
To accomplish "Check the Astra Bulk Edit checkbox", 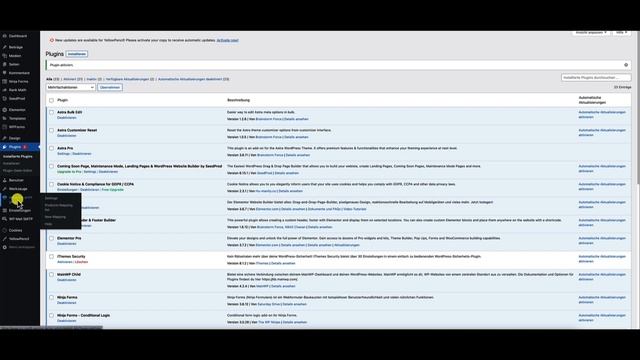I will coord(51,112).
